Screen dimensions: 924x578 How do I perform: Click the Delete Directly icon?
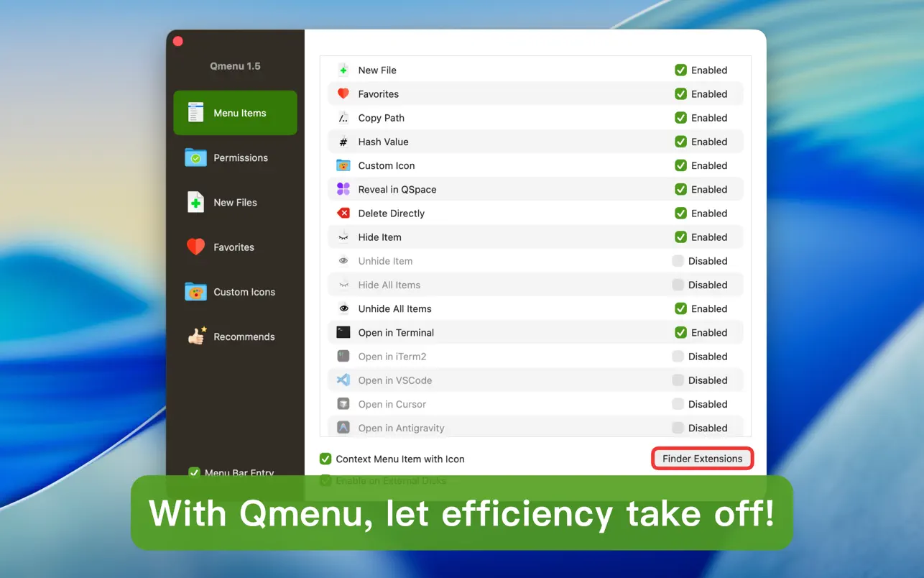343,213
